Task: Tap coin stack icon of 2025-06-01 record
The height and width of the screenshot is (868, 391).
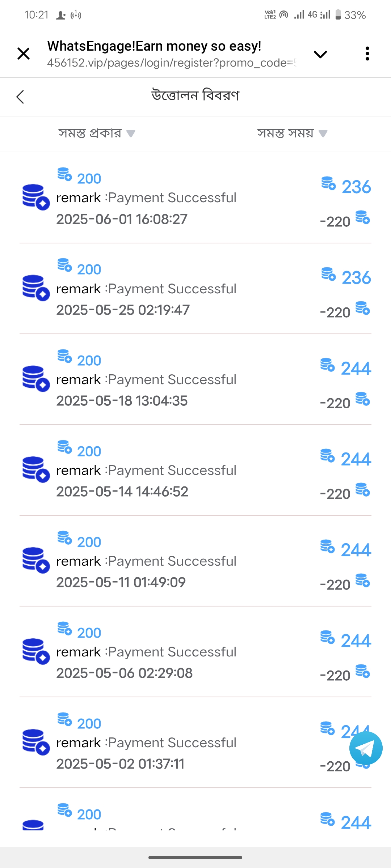Action: click(x=35, y=197)
